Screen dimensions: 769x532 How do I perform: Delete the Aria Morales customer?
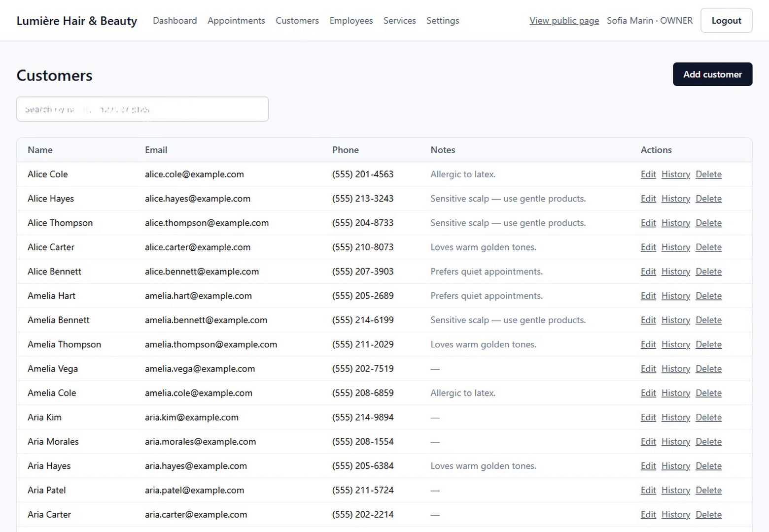click(708, 441)
